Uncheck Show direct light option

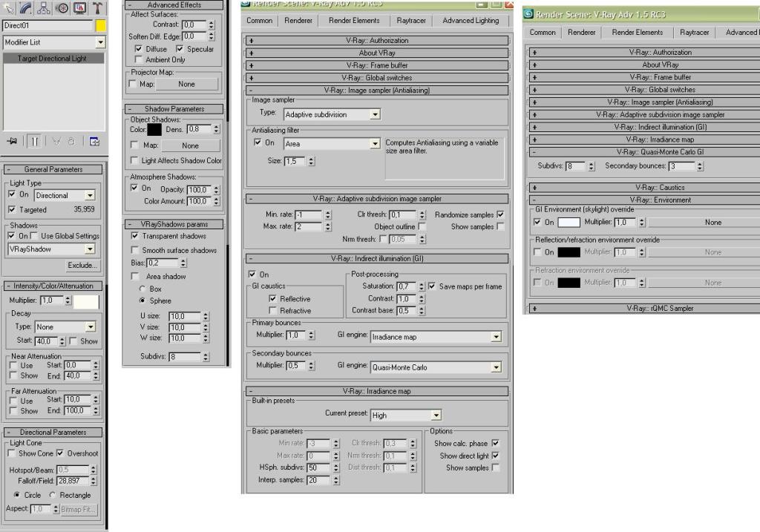(495, 456)
